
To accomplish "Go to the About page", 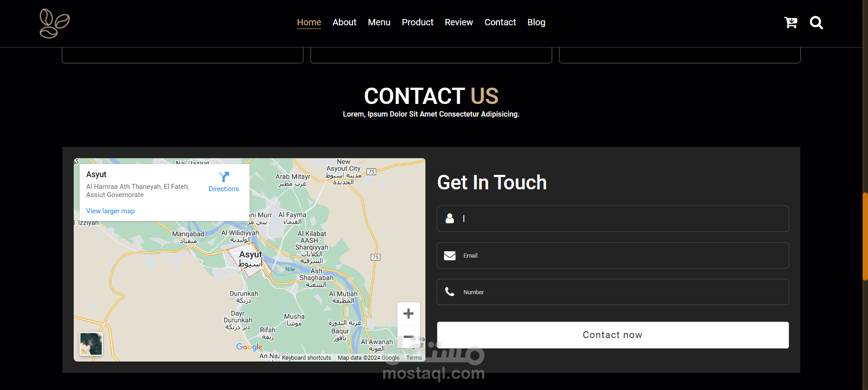I will [344, 22].
